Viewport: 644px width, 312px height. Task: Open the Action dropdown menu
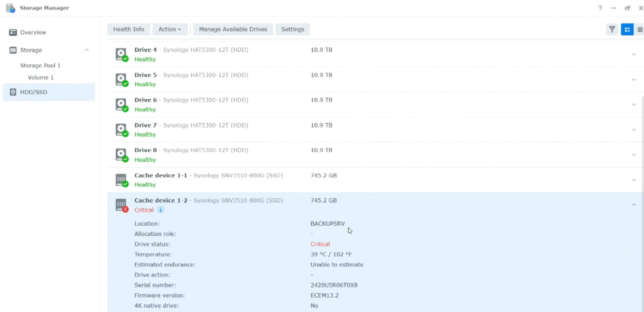point(170,30)
